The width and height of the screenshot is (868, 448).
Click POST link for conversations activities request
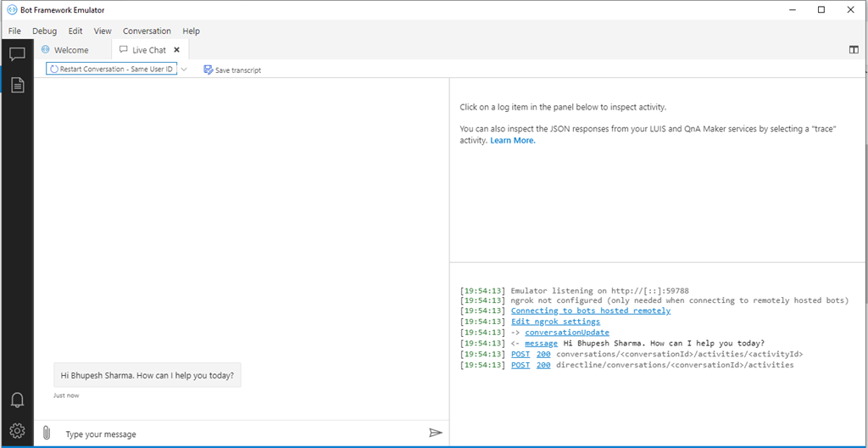(520, 355)
